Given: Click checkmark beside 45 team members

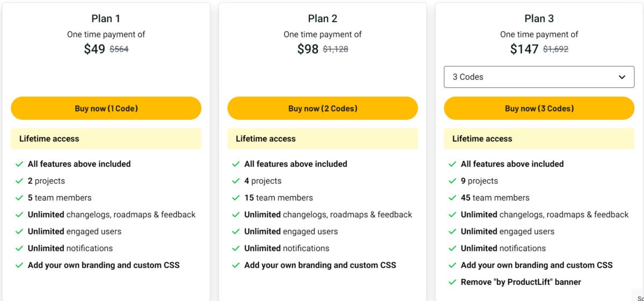Looking at the screenshot, I should click(x=452, y=197).
